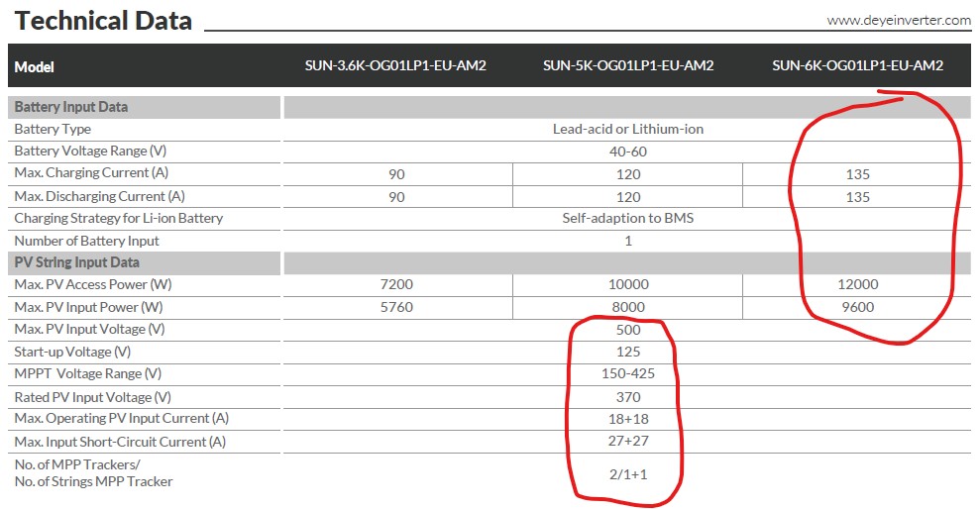Image resolution: width=980 pixels, height=509 pixels.
Task: Select the SUN-5K-OG01LP1-EU-AM2 model column header
Action: pos(628,66)
